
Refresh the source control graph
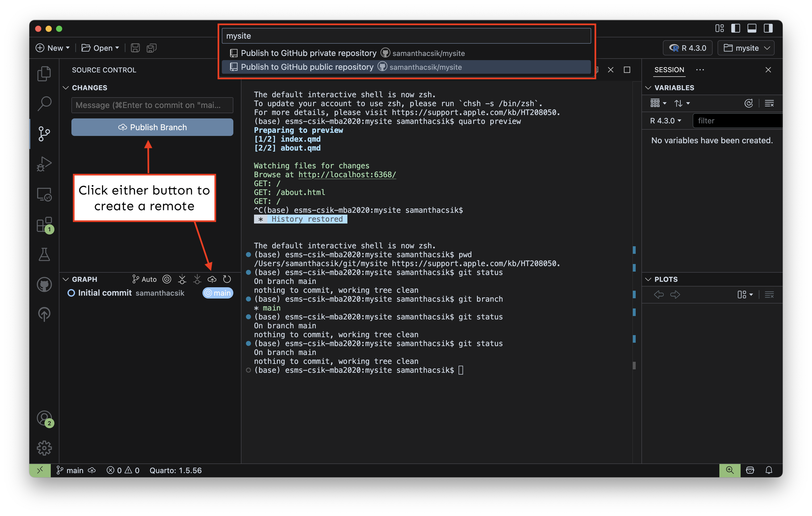227,279
